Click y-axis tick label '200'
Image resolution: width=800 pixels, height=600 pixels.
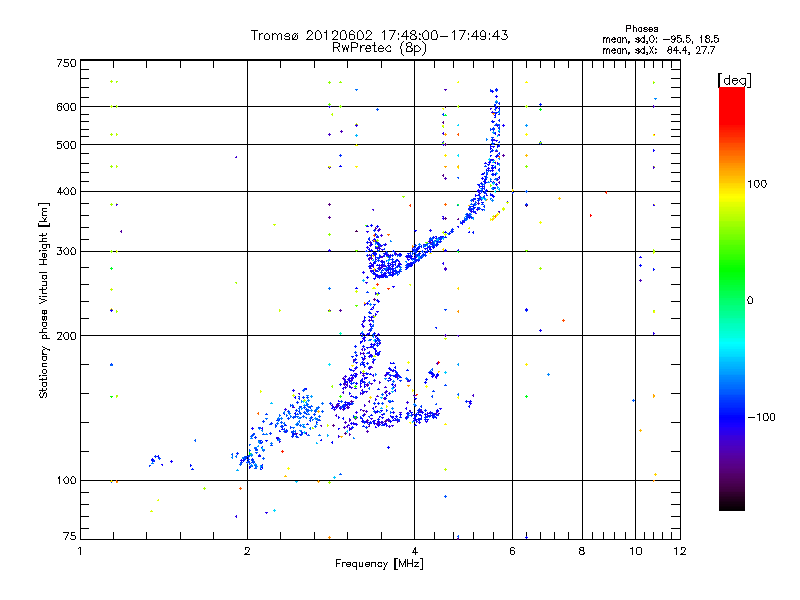66,336
